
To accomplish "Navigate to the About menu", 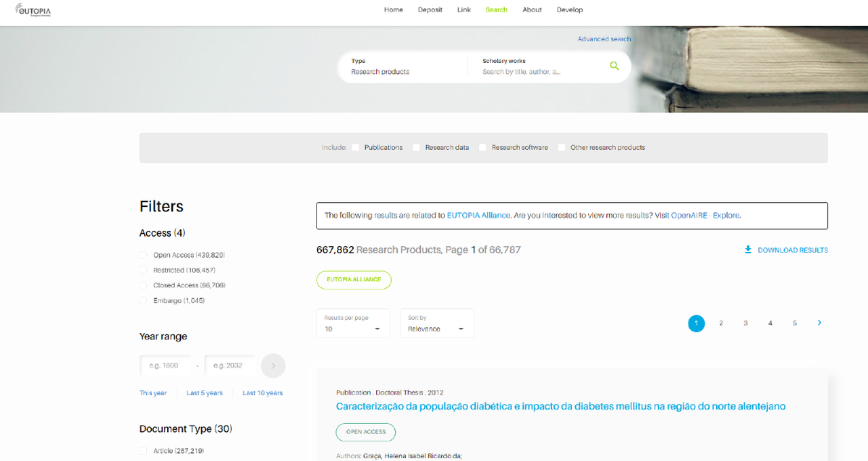I will (x=532, y=10).
